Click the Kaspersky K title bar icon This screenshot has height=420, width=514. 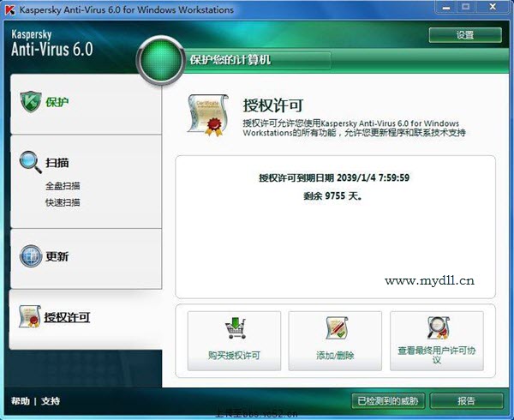[10, 10]
